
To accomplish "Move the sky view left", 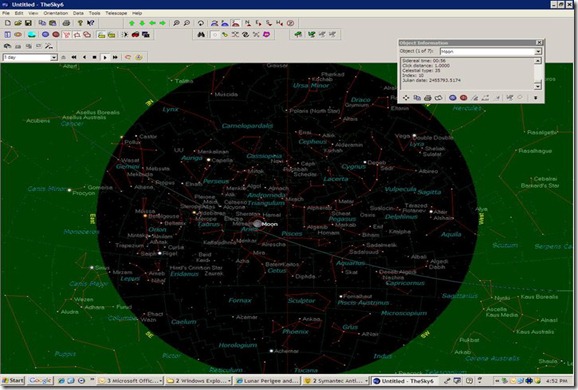I will (152, 23).
